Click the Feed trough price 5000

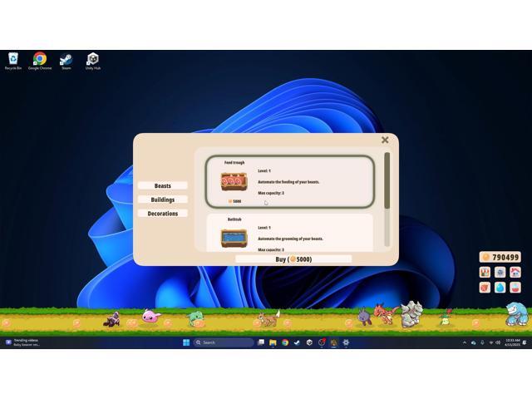point(234,201)
